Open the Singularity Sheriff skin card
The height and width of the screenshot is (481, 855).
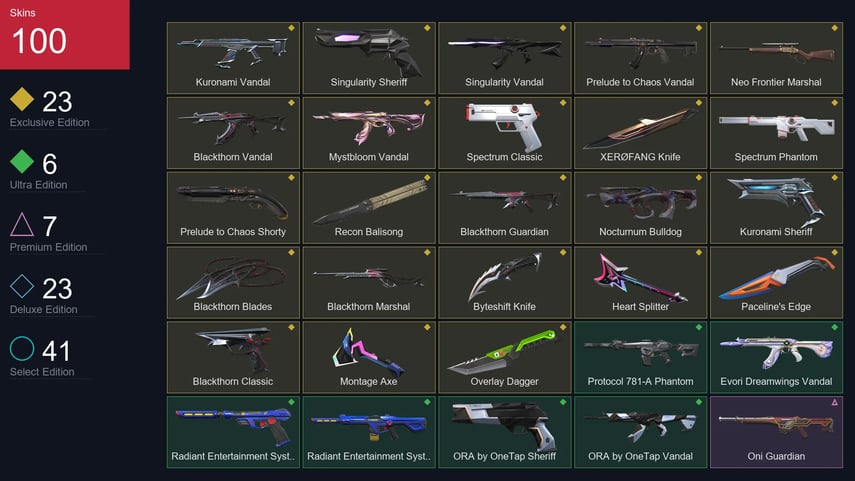(369, 58)
